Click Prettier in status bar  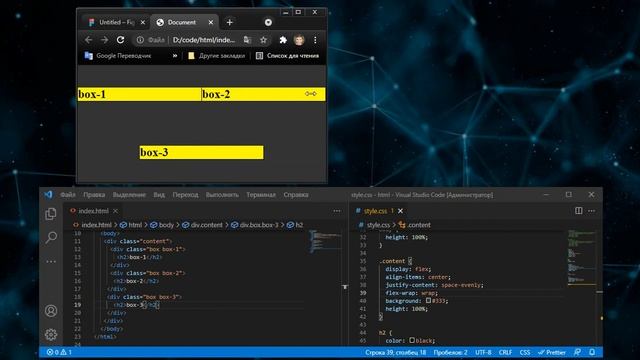click(x=552, y=352)
